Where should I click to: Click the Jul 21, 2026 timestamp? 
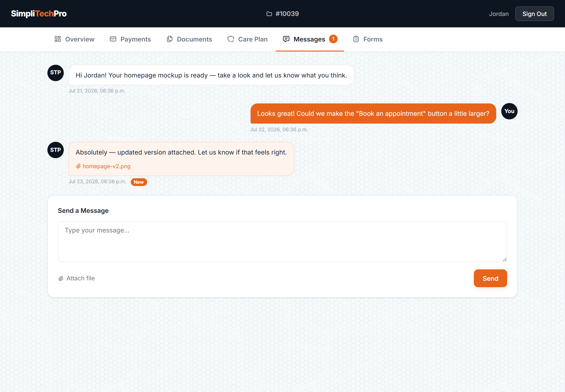pyautogui.click(x=97, y=91)
